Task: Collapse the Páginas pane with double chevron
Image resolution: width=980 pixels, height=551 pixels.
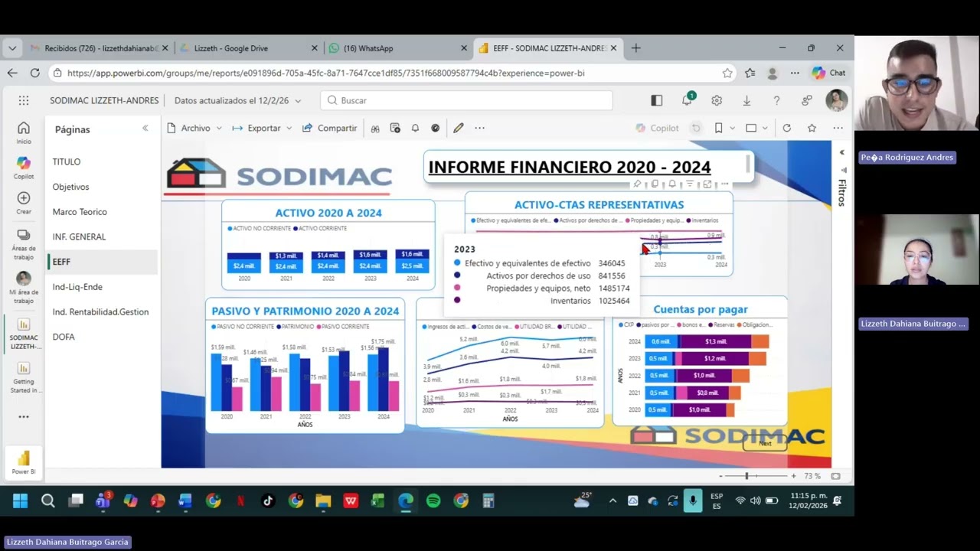Action: pos(145,129)
